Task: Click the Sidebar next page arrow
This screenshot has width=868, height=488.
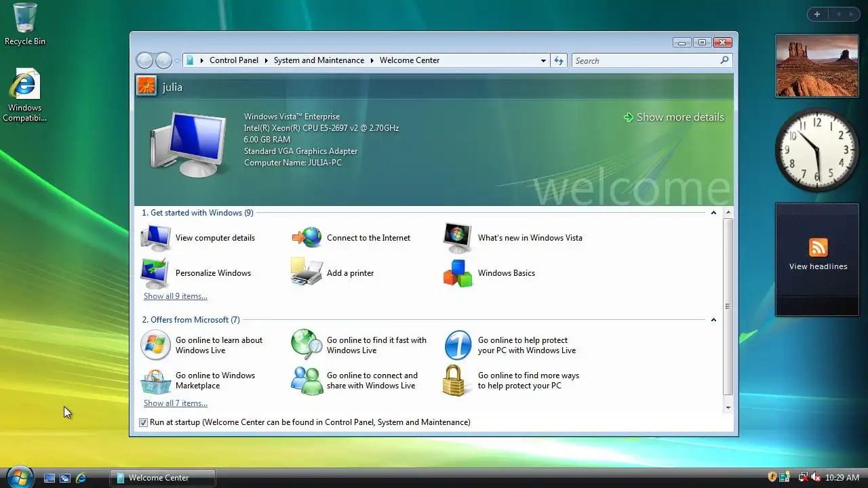Action: click(851, 14)
